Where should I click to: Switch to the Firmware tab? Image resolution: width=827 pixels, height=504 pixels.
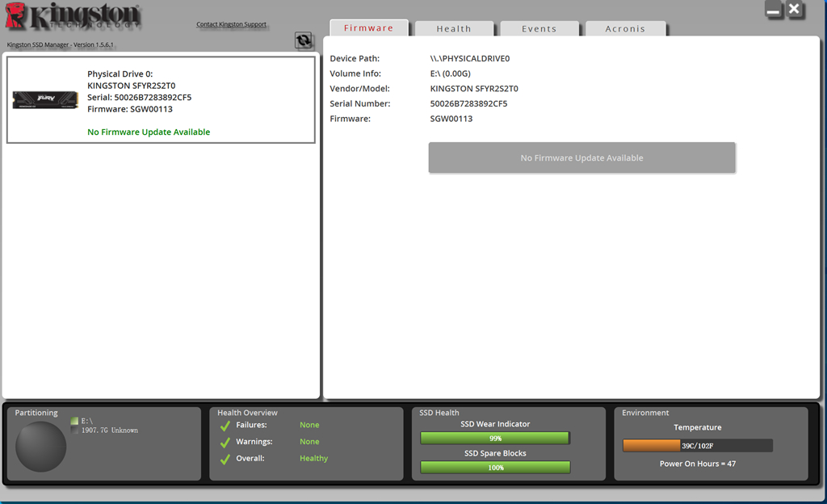point(368,28)
